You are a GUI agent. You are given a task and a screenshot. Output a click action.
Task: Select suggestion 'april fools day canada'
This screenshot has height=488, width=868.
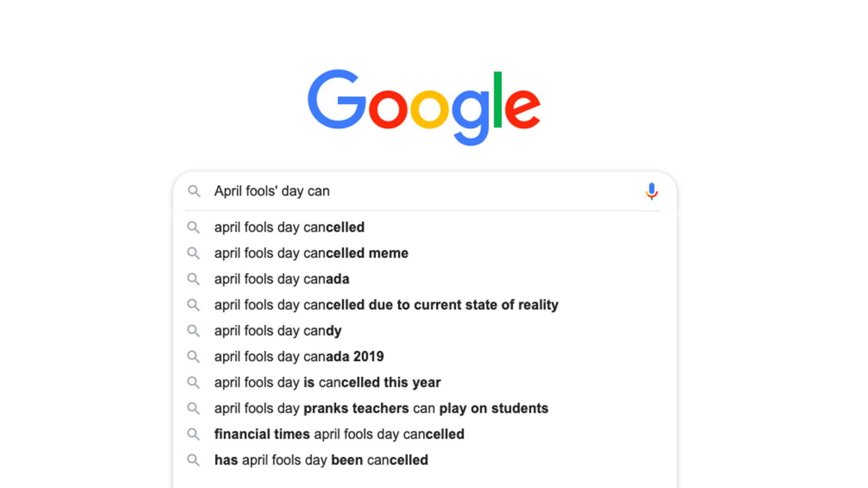[281, 279]
